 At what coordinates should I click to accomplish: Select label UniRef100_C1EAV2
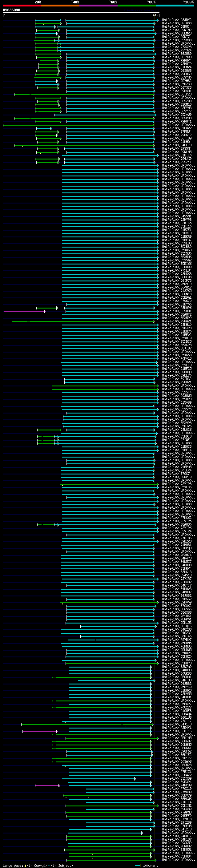pos(177,128)
